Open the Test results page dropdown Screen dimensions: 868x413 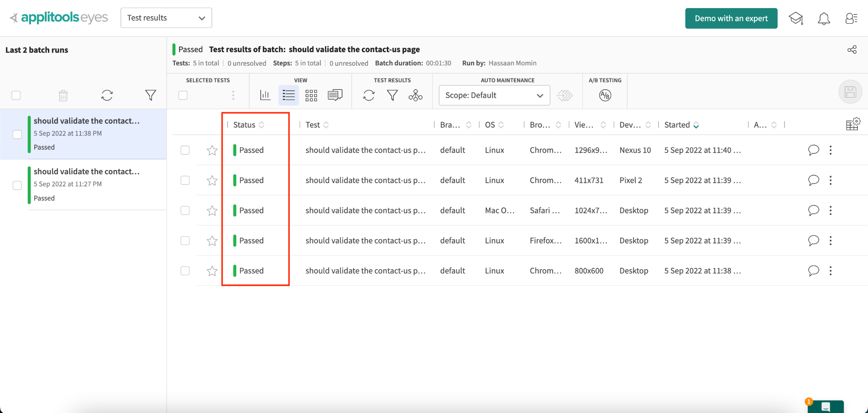click(166, 18)
